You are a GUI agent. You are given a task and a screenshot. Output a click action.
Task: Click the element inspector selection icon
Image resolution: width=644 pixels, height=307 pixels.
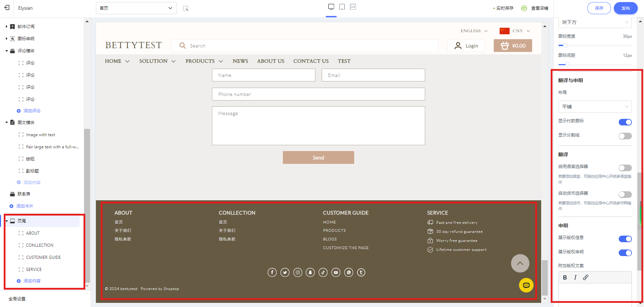(186, 8)
